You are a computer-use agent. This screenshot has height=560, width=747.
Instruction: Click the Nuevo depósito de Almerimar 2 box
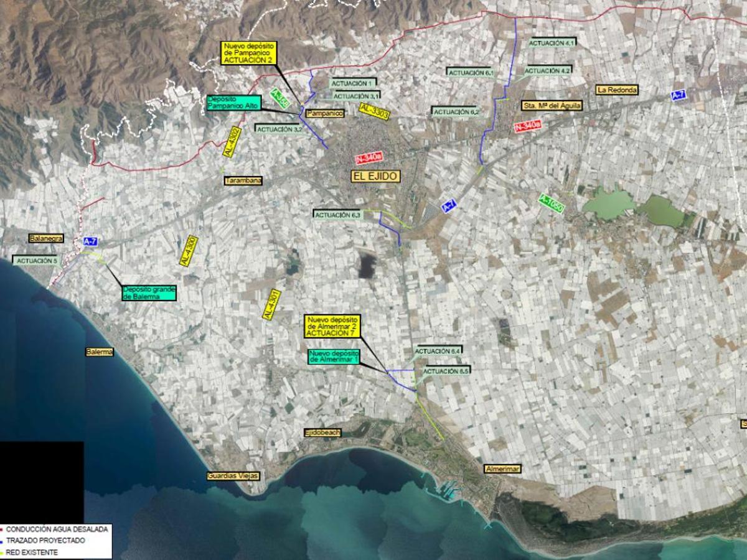pyautogui.click(x=331, y=326)
